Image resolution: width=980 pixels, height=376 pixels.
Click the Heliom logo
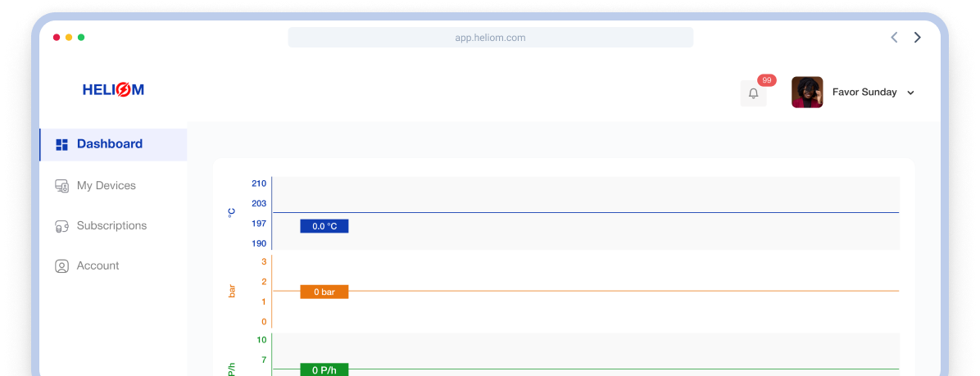[113, 90]
